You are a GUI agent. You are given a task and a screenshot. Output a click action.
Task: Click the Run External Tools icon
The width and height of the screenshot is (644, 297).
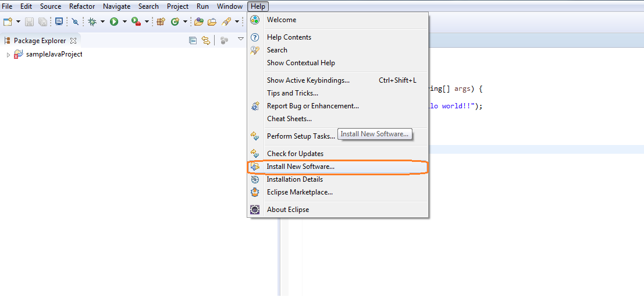pos(136,22)
